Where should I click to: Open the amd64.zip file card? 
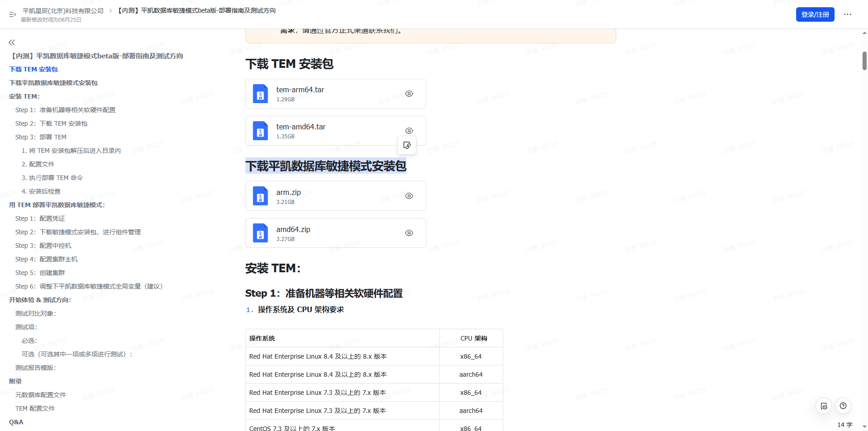[335, 233]
